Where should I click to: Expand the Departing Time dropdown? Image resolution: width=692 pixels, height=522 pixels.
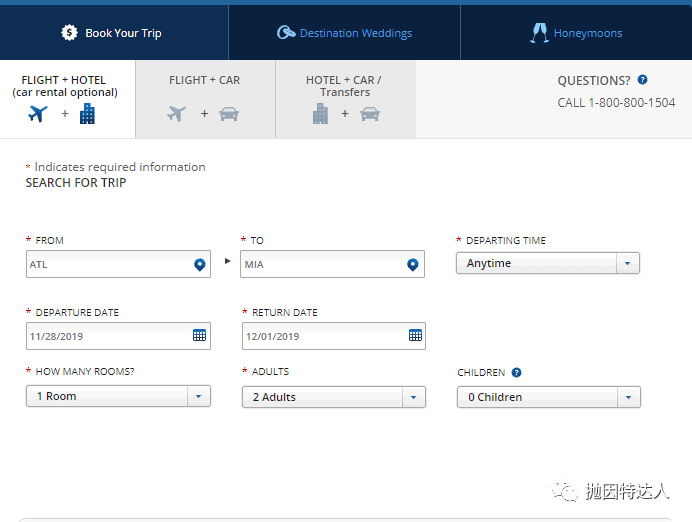(627, 264)
